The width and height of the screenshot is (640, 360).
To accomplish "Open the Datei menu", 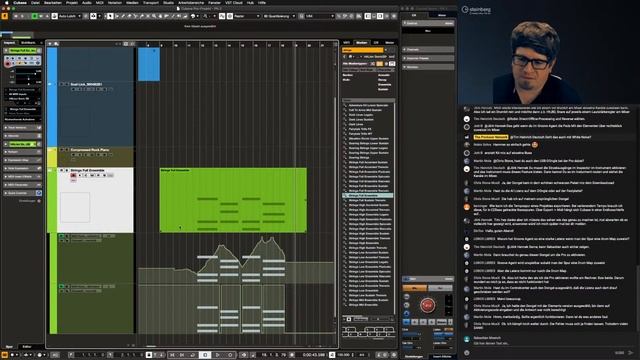I will [36, 2].
